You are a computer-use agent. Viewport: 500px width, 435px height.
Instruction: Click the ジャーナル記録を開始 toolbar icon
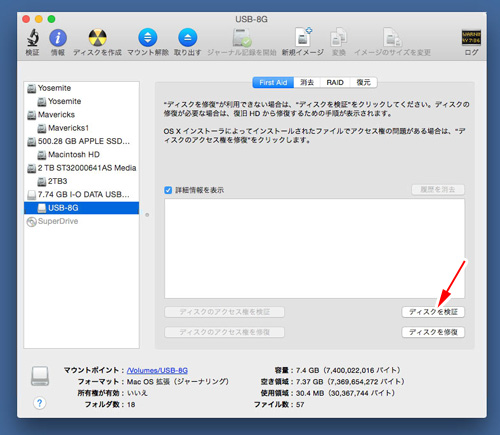pos(242,38)
